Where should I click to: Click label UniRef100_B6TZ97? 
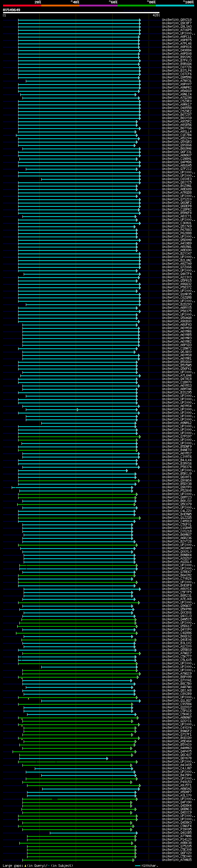click(x=177, y=115)
